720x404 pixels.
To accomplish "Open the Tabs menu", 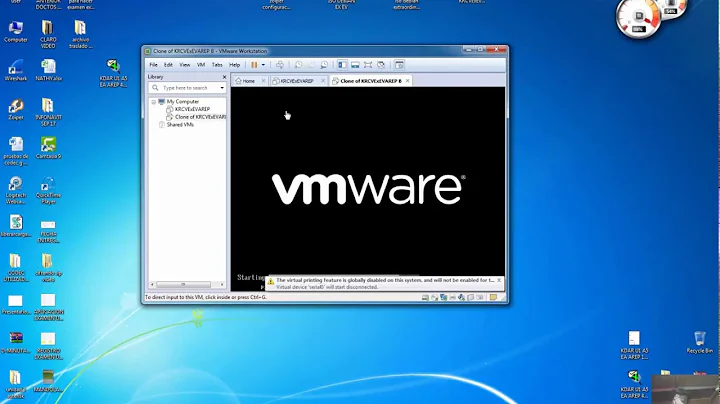I will (217, 65).
